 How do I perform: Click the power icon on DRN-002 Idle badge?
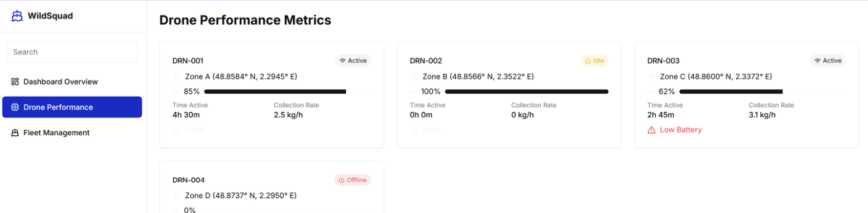click(588, 60)
